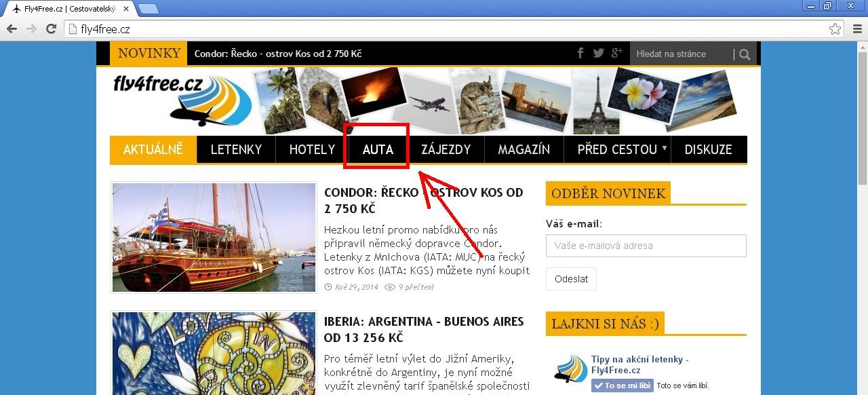
Task: Click the search magnifier icon
Action: pos(745,54)
